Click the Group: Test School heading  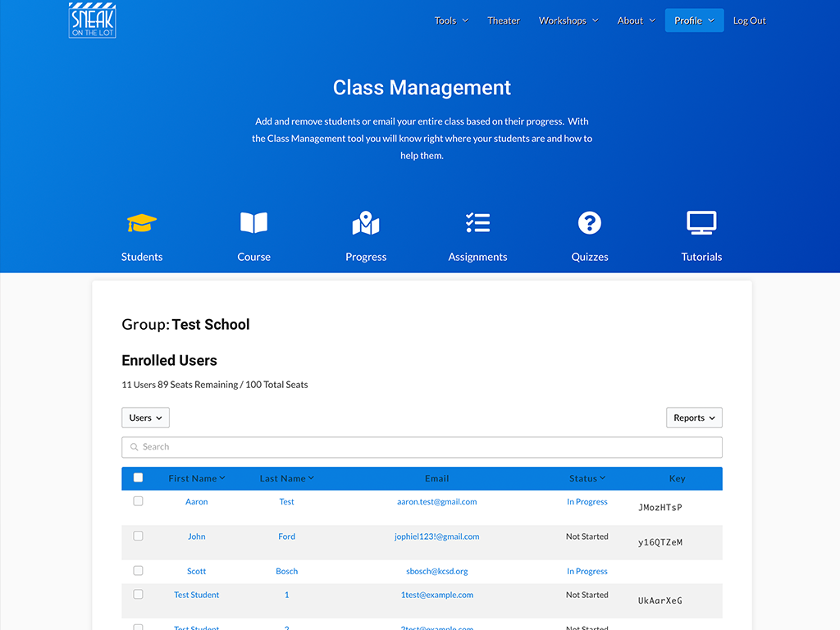click(185, 324)
